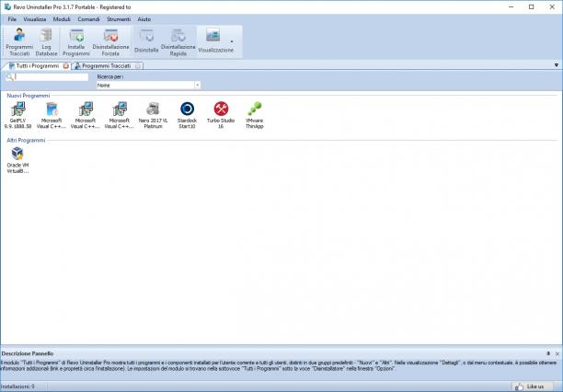Screen dimensions: 563x392
Task: Collapse the Altri Programmi group header
Action: [26, 140]
